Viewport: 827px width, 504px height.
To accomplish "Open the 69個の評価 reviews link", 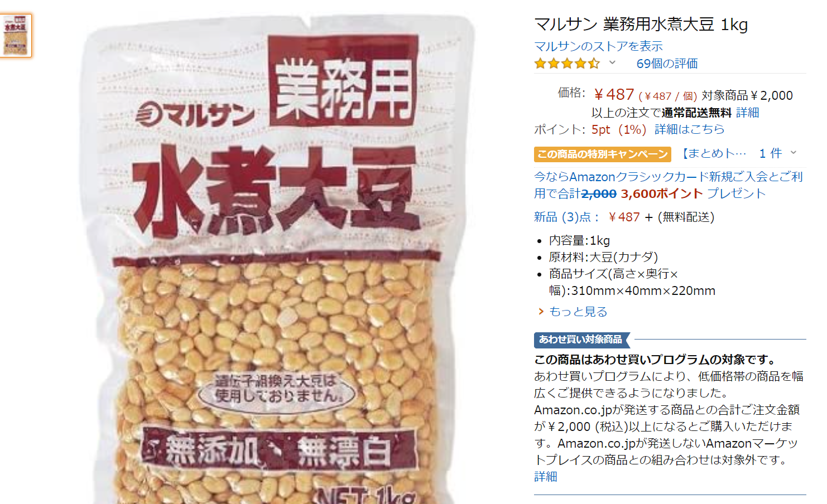I will click(667, 64).
